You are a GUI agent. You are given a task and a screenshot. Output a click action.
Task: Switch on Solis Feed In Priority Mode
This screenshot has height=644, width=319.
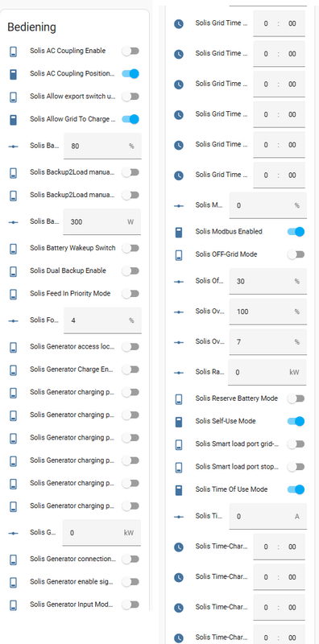click(130, 294)
